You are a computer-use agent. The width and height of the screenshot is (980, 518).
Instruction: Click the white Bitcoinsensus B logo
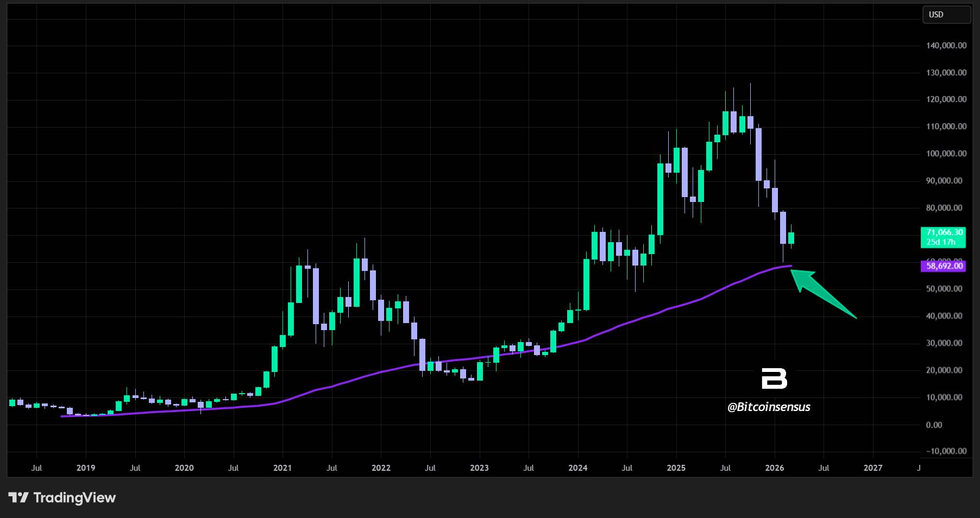tap(774, 378)
